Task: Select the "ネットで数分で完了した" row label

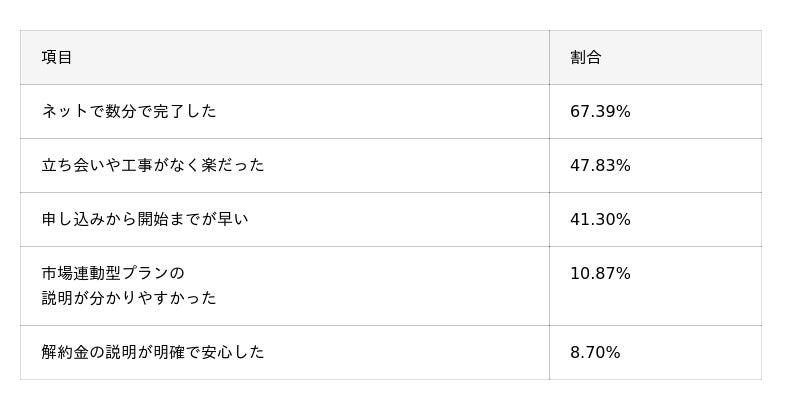Action: click(129, 111)
